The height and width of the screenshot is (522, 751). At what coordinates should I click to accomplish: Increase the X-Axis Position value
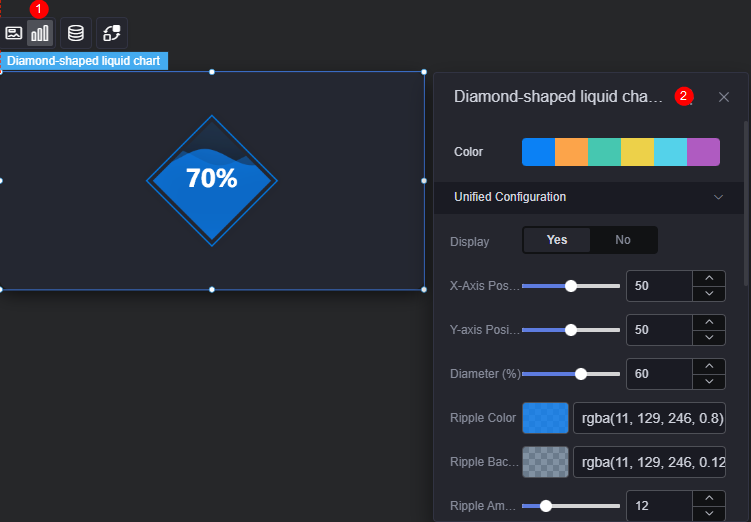click(709, 278)
